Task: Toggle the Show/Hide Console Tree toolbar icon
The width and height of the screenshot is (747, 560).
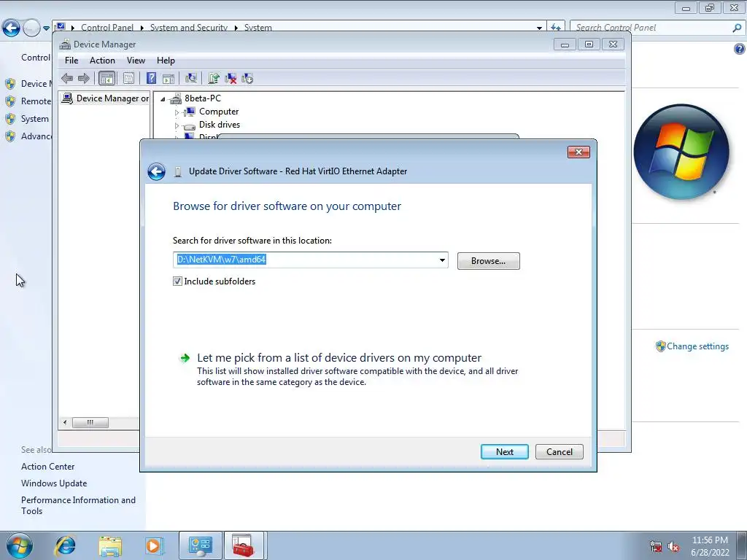Action: click(x=107, y=79)
